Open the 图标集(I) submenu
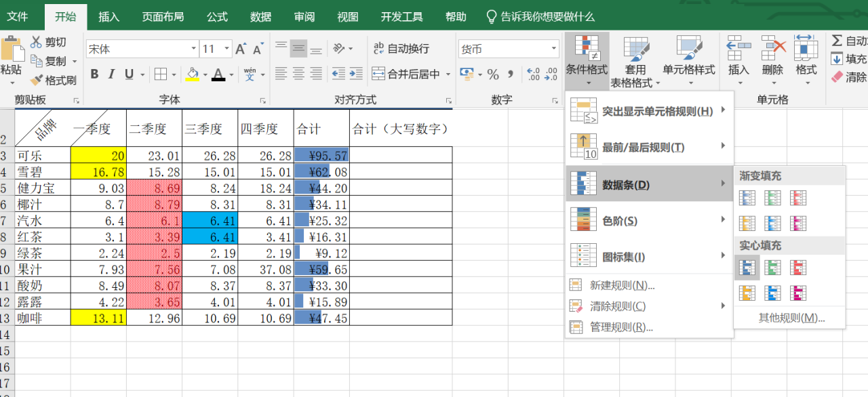 [x=650, y=257]
